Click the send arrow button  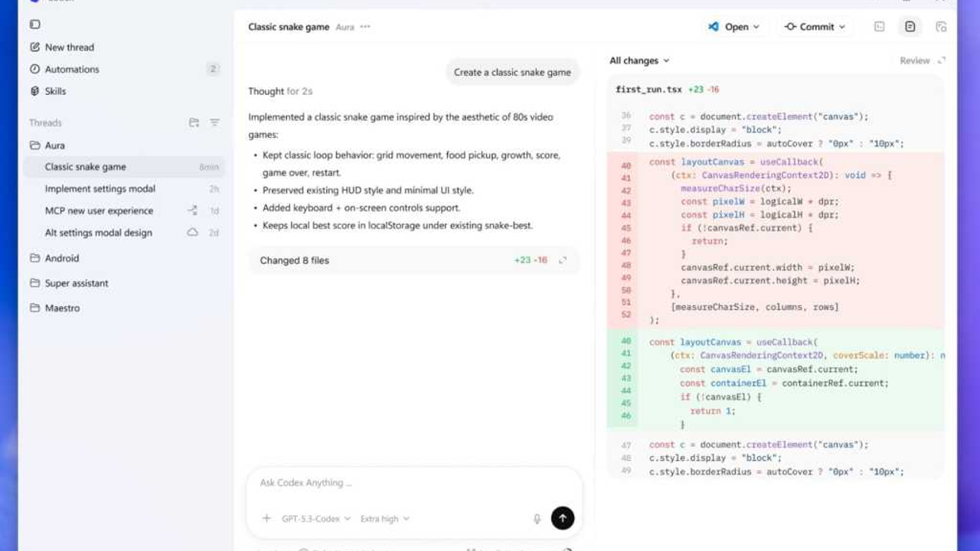click(x=562, y=518)
